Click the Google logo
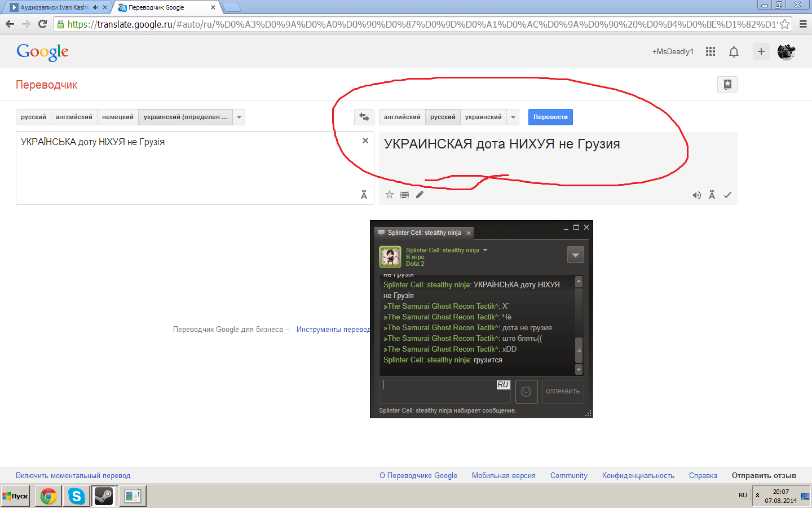 point(43,52)
